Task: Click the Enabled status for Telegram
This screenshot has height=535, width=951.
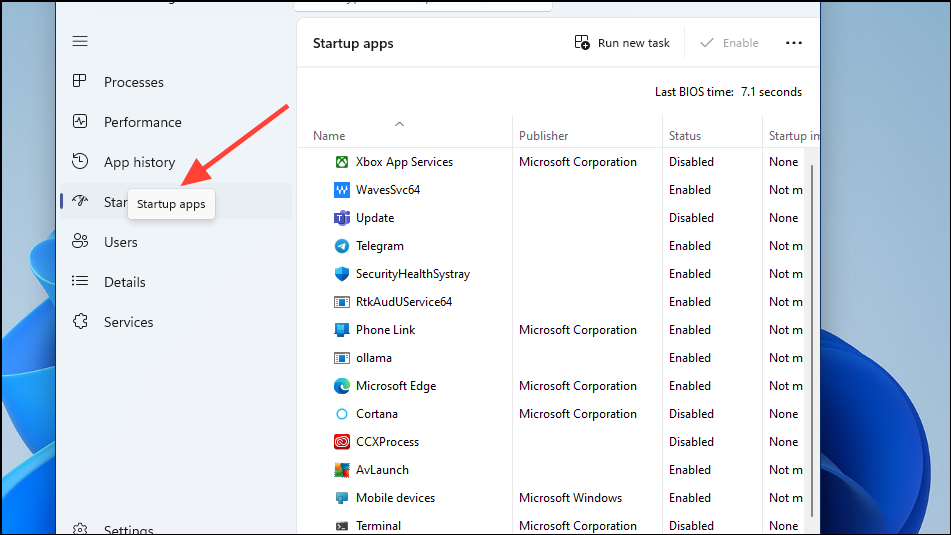Action: coord(690,246)
